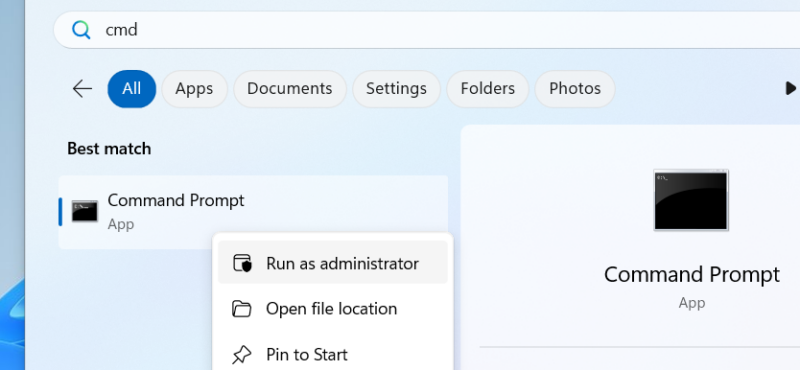The image size is (800, 370).
Task: Open the Command Prompt best match result
Action: coord(253,212)
